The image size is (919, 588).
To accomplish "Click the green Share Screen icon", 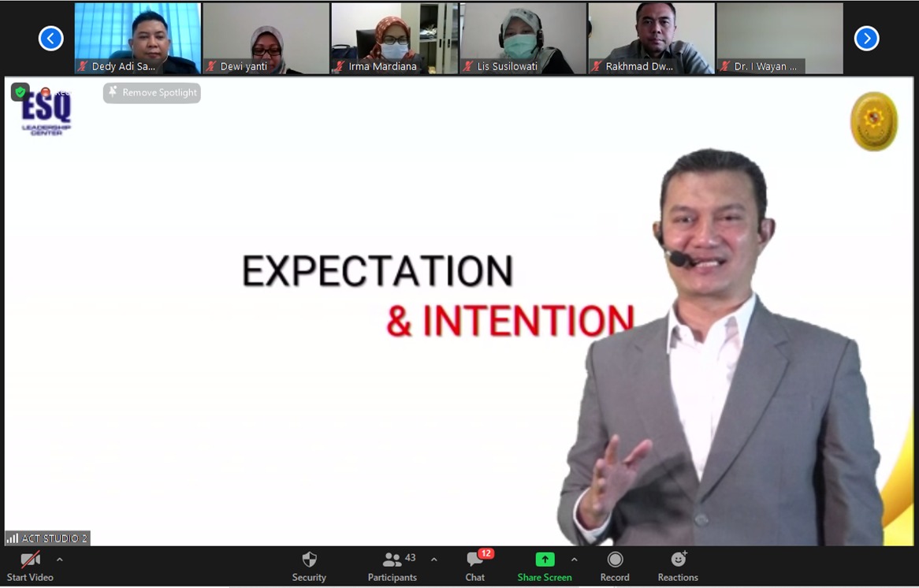I will pos(545,560).
